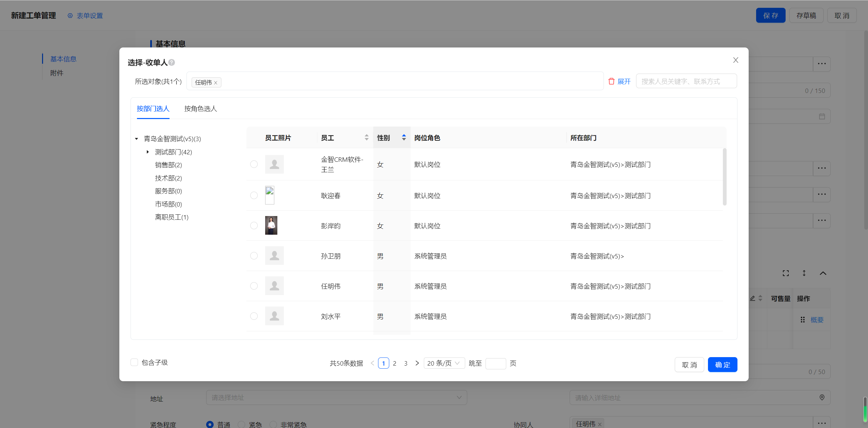868x428 pixels.
Task: Click 金智CRM软件-王兰 default avatar photo
Action: [274, 164]
